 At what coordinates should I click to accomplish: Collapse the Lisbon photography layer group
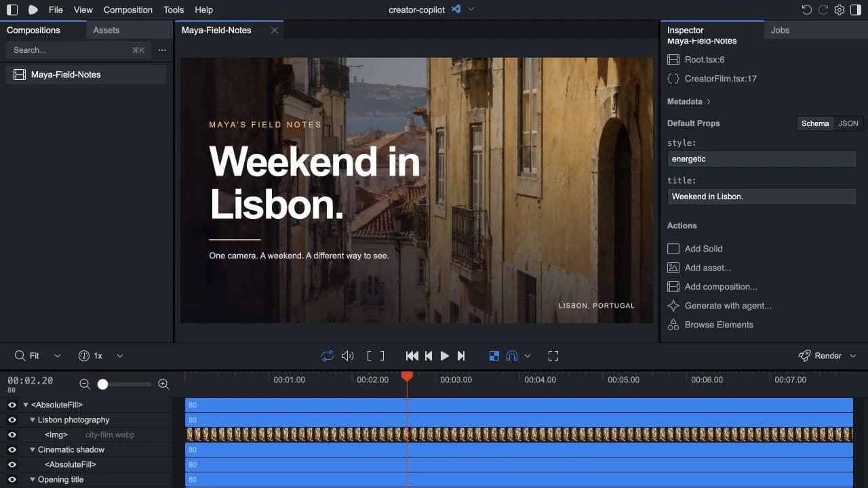click(33, 420)
